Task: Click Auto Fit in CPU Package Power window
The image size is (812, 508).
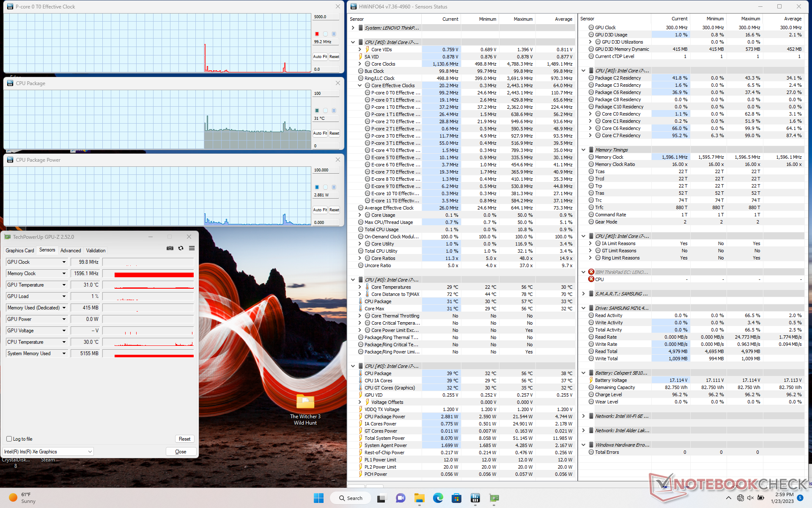Action: tap(320, 210)
